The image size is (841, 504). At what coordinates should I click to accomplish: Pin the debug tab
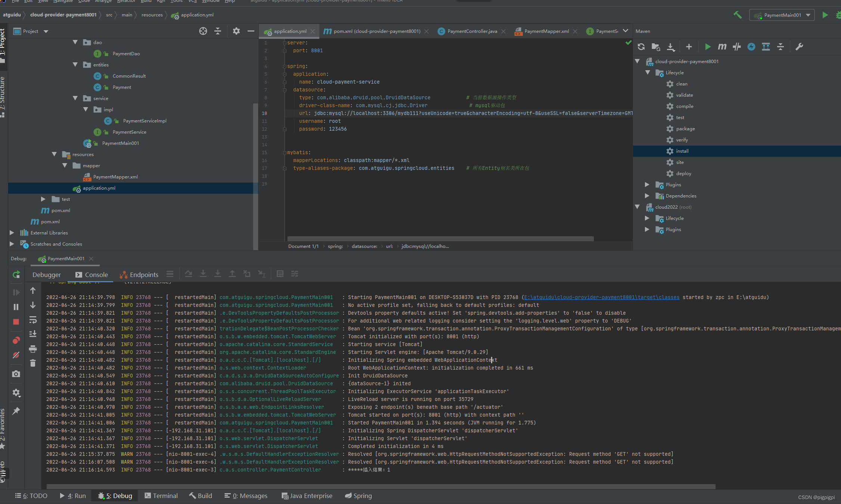pyautogui.click(x=16, y=411)
